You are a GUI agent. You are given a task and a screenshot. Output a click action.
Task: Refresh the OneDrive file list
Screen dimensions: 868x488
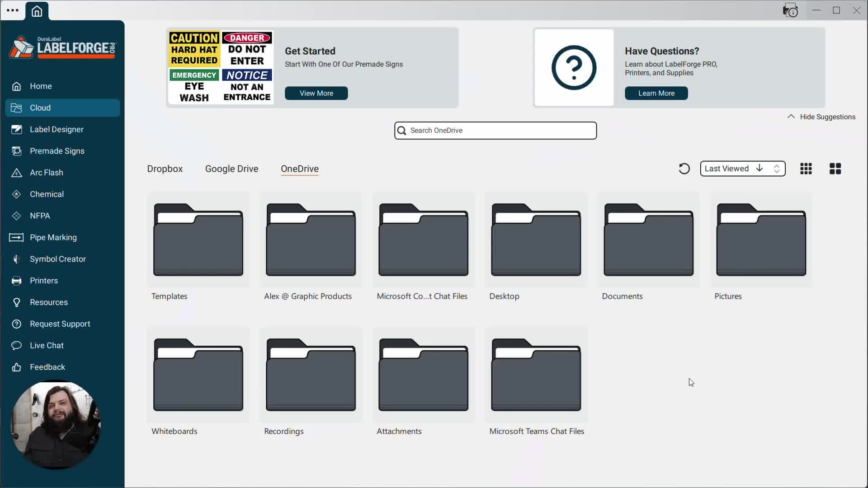(684, 169)
